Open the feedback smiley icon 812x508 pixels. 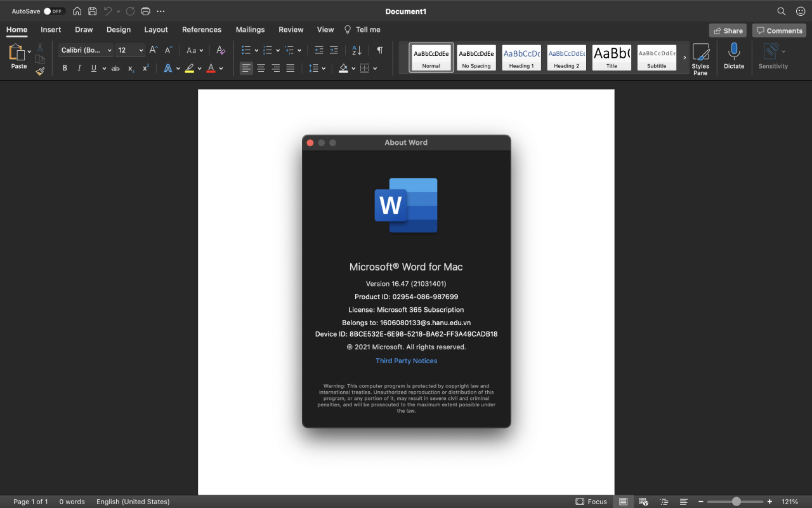tap(801, 11)
